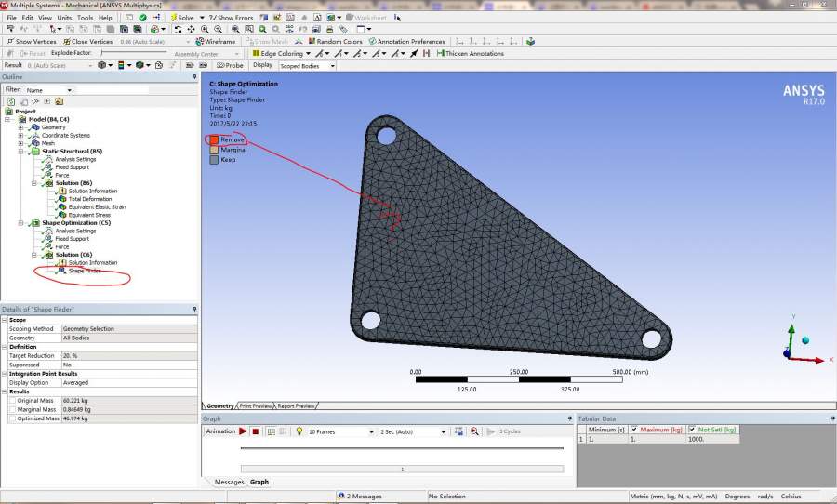The width and height of the screenshot is (837, 504).
Task: Click the Box Zoom tool
Action: (235, 30)
